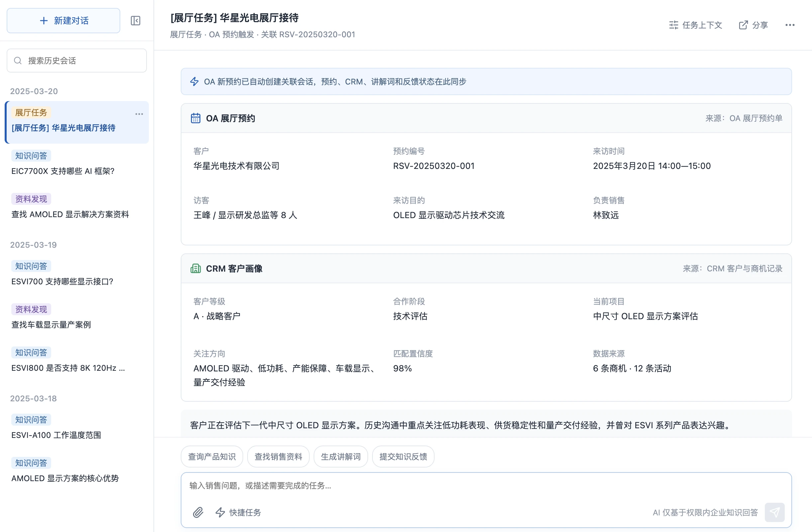Click visitor value 王峰 / 显示研发总监等 8 人
The width and height of the screenshot is (812, 532).
(245, 215)
